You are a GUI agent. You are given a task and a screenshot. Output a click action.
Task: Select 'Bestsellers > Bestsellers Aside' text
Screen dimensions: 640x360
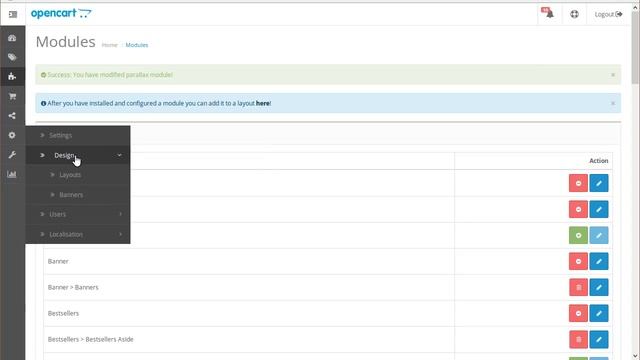(x=91, y=339)
